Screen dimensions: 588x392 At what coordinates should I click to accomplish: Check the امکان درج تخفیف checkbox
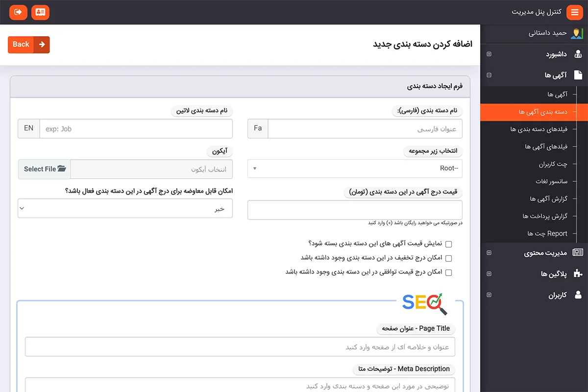[x=448, y=258]
